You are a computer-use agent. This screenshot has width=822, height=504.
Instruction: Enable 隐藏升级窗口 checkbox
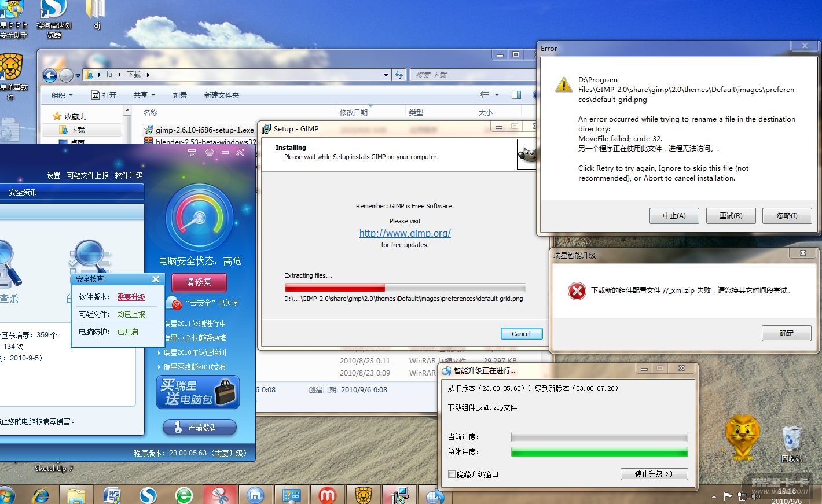coord(452,474)
